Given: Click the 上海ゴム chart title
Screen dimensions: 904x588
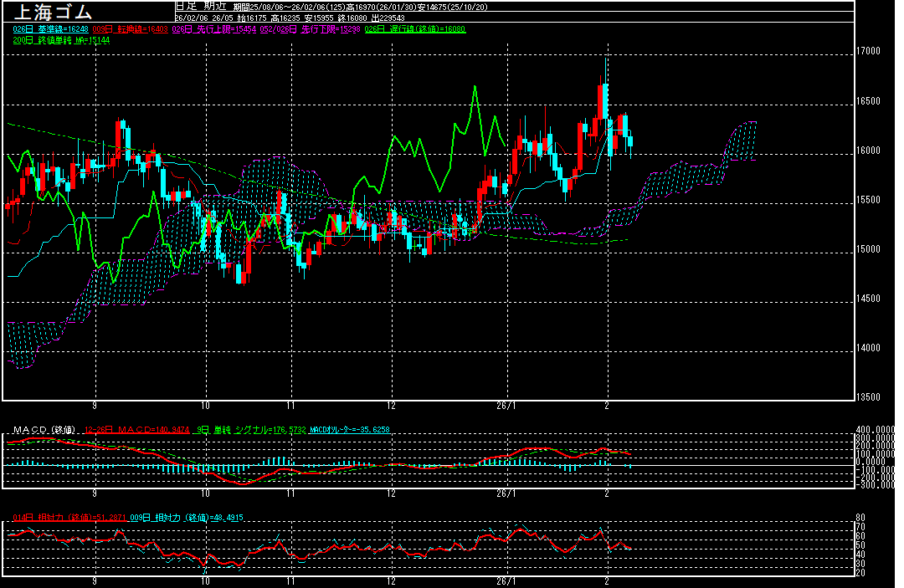Looking at the screenshot, I should coord(50,13).
